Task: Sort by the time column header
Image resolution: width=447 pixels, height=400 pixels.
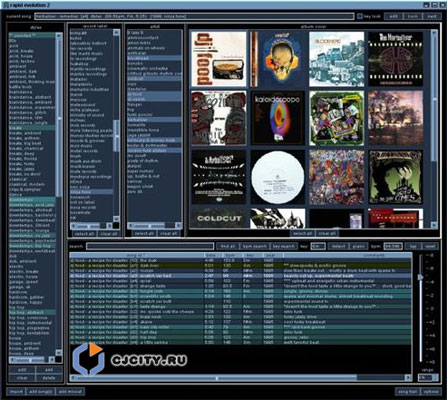Action: coord(212,255)
